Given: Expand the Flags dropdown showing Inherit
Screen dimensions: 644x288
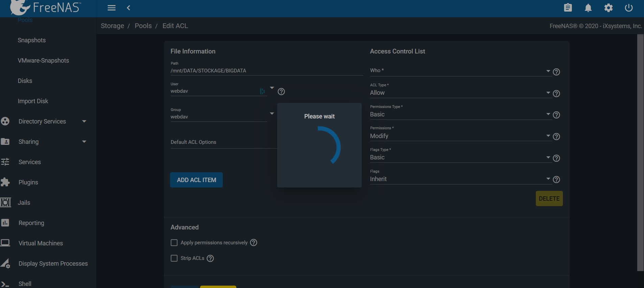Looking at the screenshot, I should click(x=460, y=179).
